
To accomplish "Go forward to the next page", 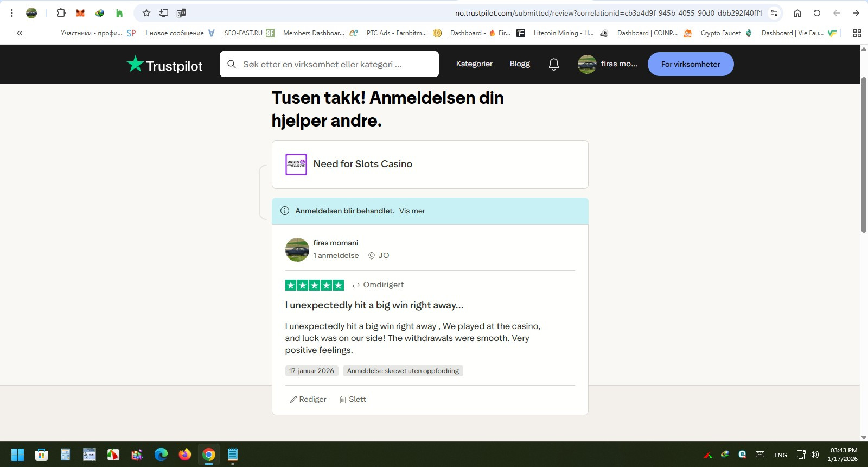I will (x=856, y=13).
